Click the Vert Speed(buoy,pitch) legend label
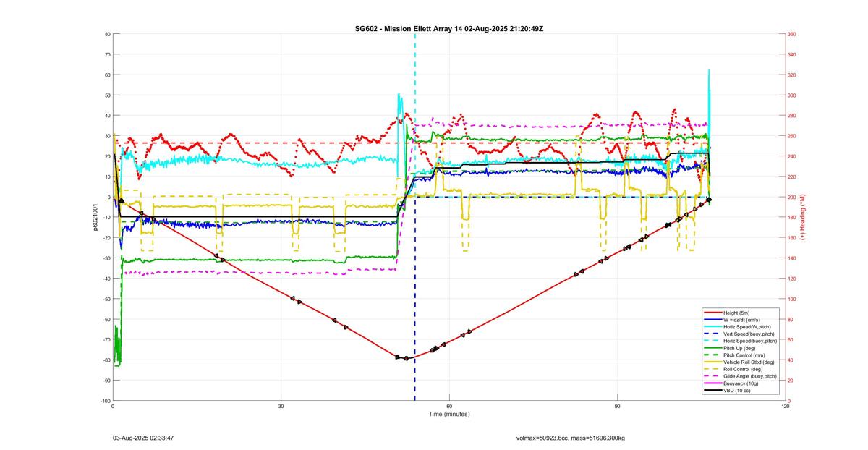868x450 pixels. pos(749,334)
